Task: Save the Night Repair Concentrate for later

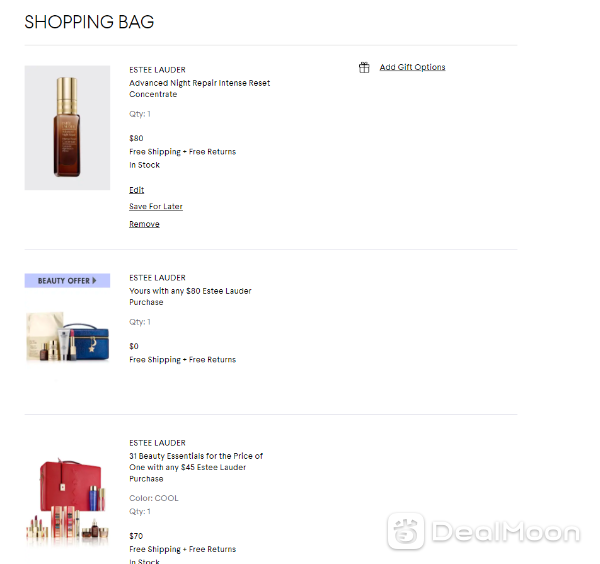Action: tap(156, 206)
